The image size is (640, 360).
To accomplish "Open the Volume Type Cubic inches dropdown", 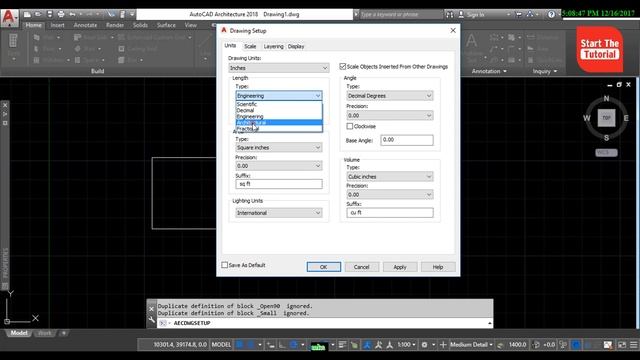I will [390, 176].
